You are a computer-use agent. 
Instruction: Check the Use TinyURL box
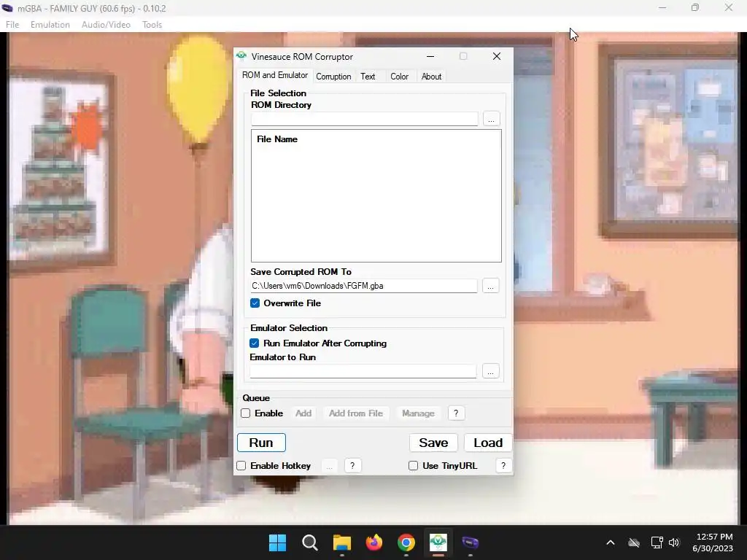(x=413, y=466)
